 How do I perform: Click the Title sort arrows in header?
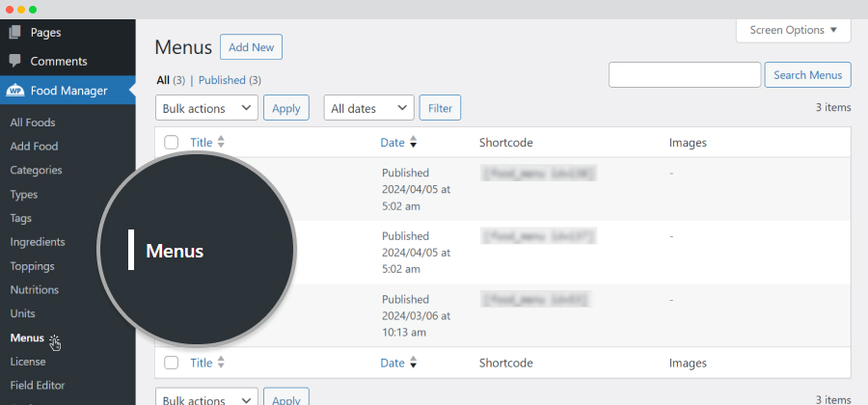point(221,142)
